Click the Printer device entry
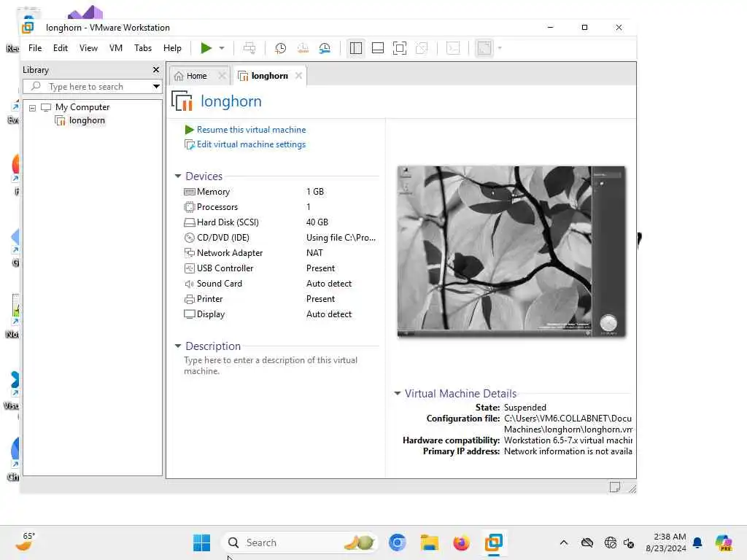 (209, 299)
